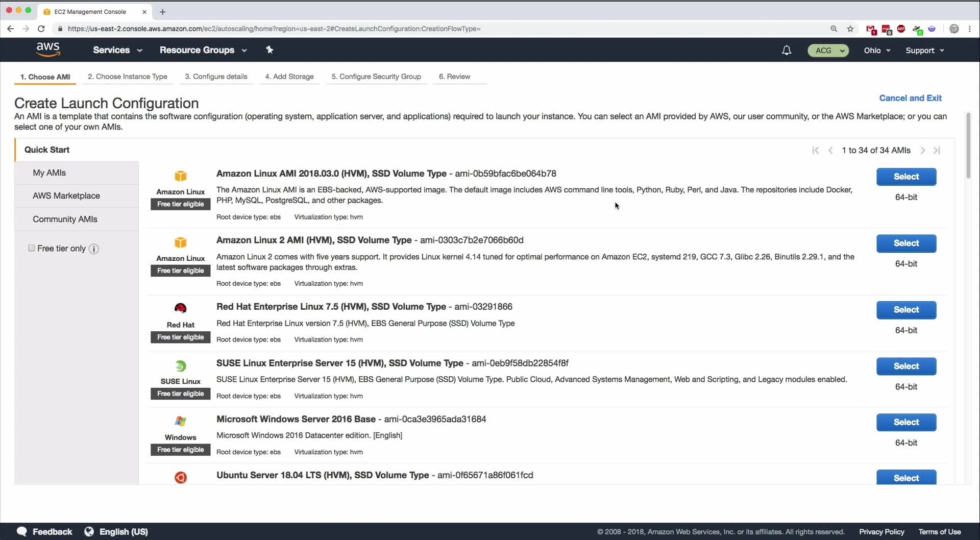The height and width of the screenshot is (540, 980).
Task: Open the Quick Start AMI category
Action: pyautogui.click(x=77, y=150)
